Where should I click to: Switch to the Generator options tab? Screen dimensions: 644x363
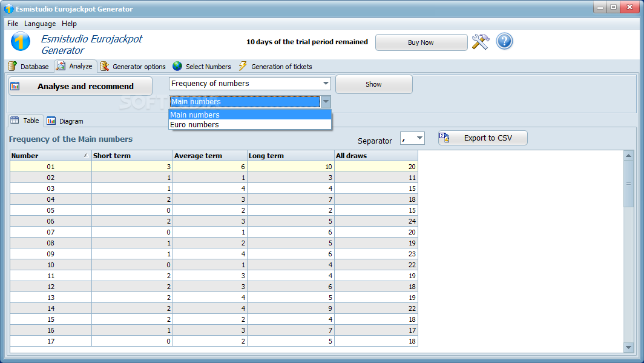click(x=133, y=66)
